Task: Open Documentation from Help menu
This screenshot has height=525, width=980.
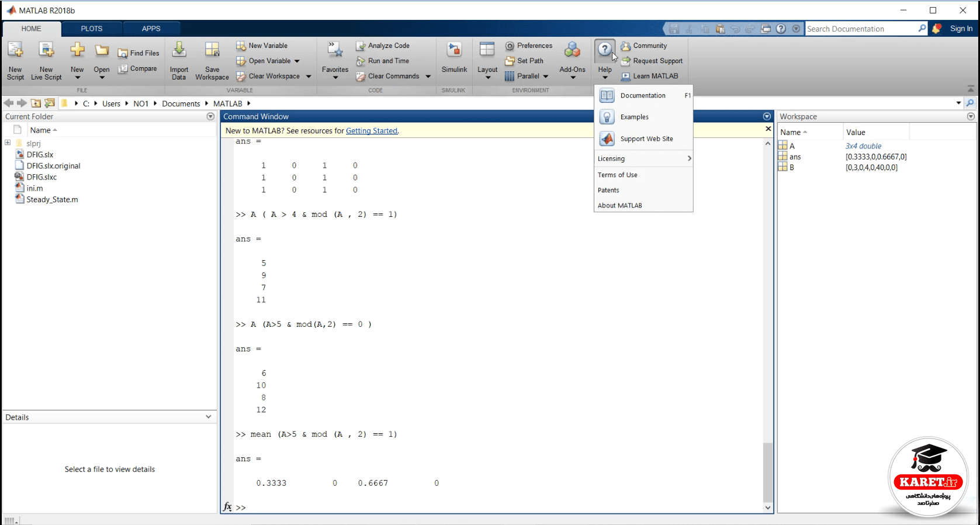Action: tap(643, 95)
